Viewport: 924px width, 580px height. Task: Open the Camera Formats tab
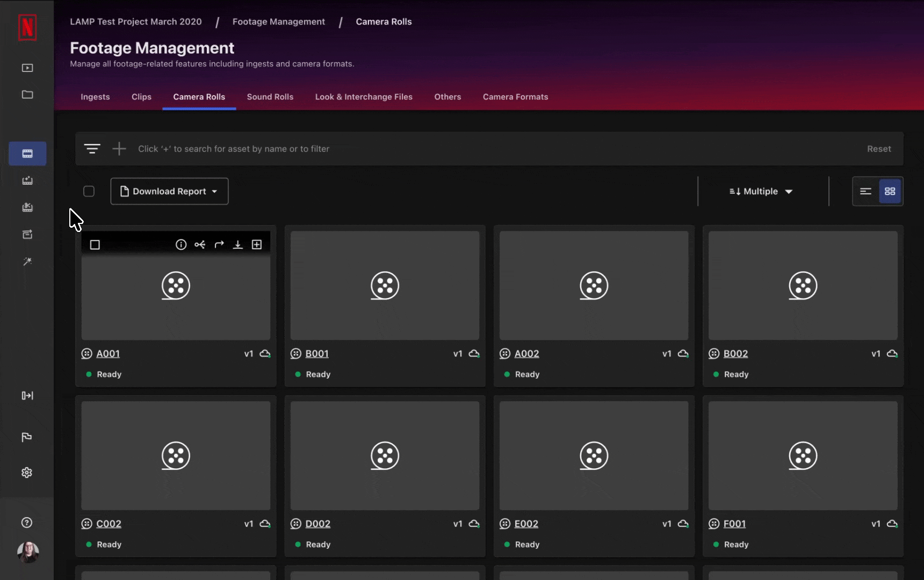(x=515, y=97)
